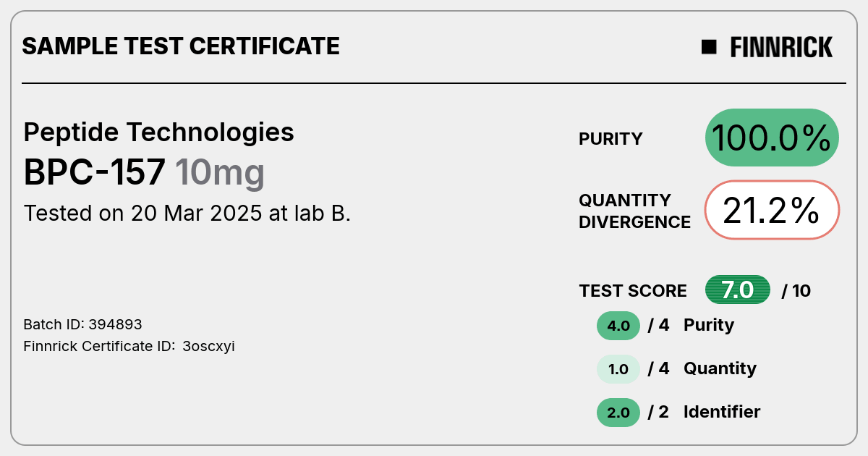Screen dimensions: 868x456
Task: Click the PURITY label
Action: click(x=610, y=139)
